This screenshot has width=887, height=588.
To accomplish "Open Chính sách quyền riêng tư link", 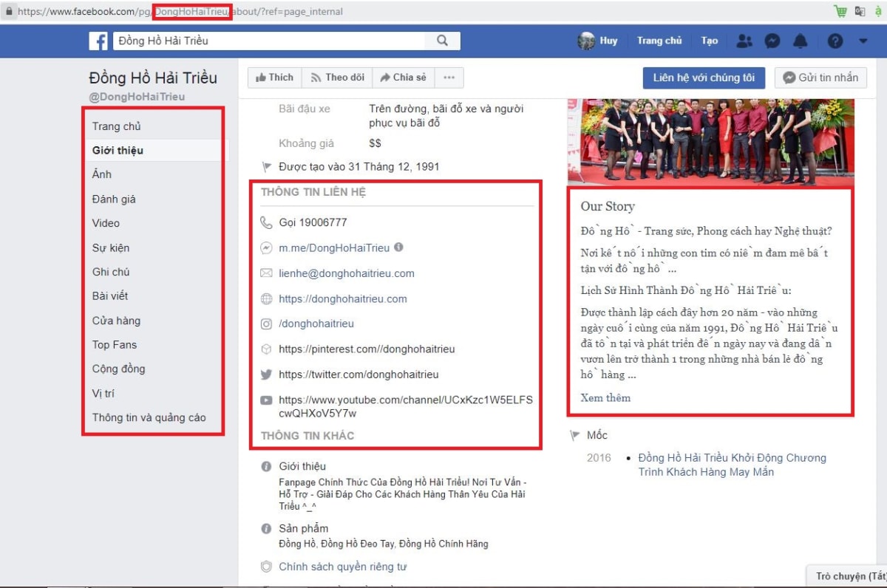I will click(x=343, y=567).
